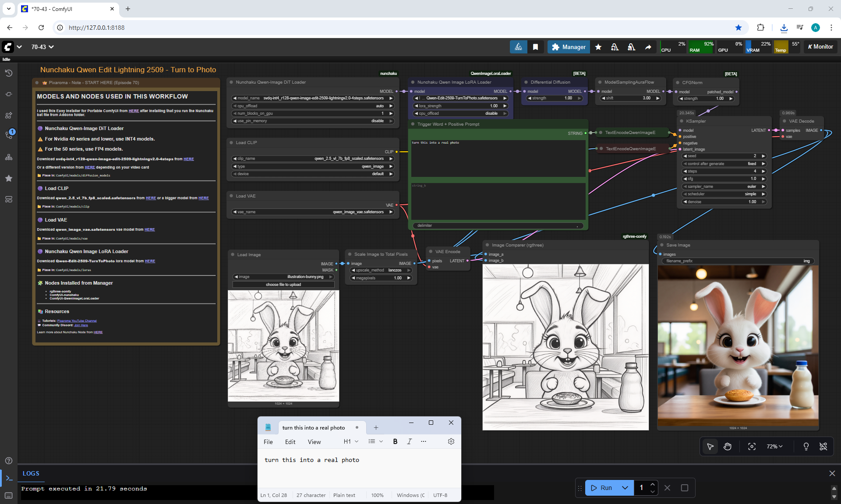The image size is (841, 504).
Task: Toggle link visibility icon in canvas toolbar
Action: (823, 446)
